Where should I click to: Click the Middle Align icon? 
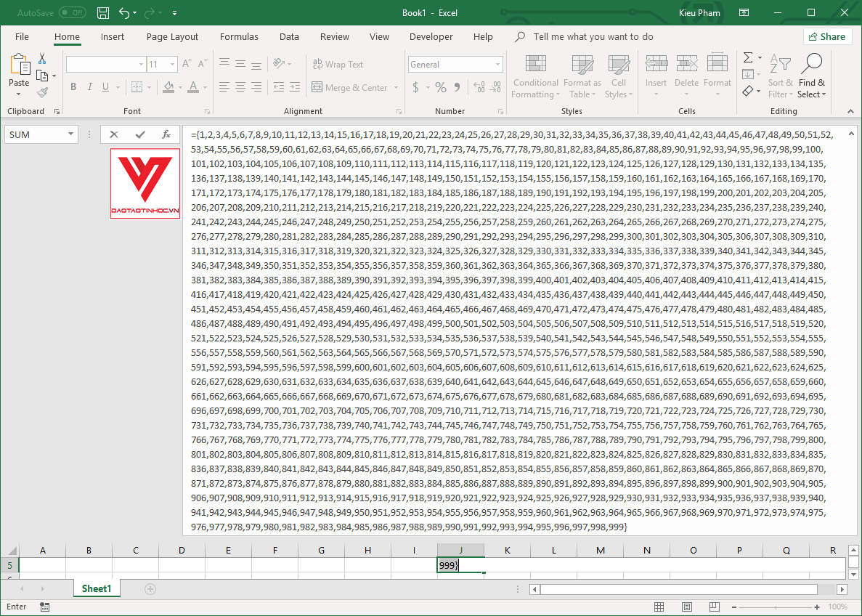240,63
